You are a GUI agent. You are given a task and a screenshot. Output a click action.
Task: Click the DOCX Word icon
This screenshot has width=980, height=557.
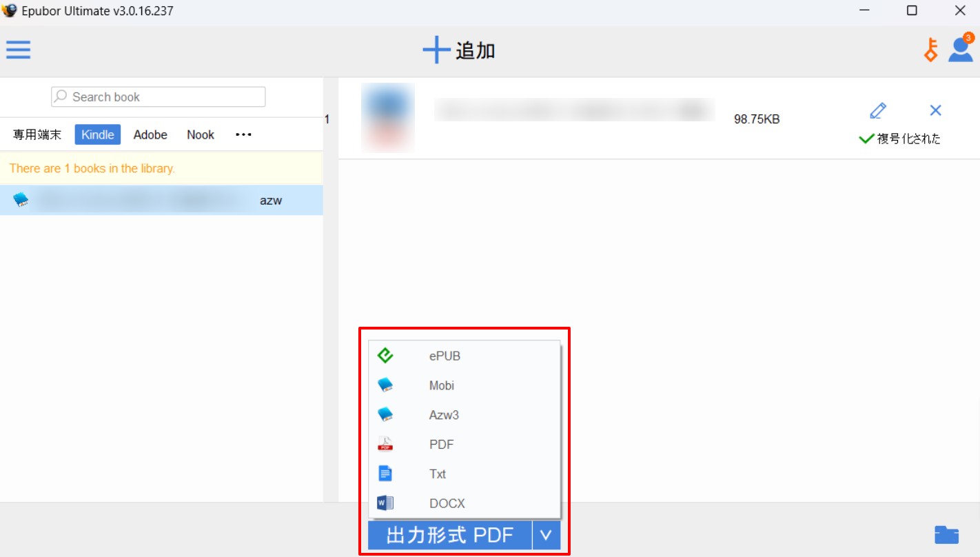click(x=385, y=503)
